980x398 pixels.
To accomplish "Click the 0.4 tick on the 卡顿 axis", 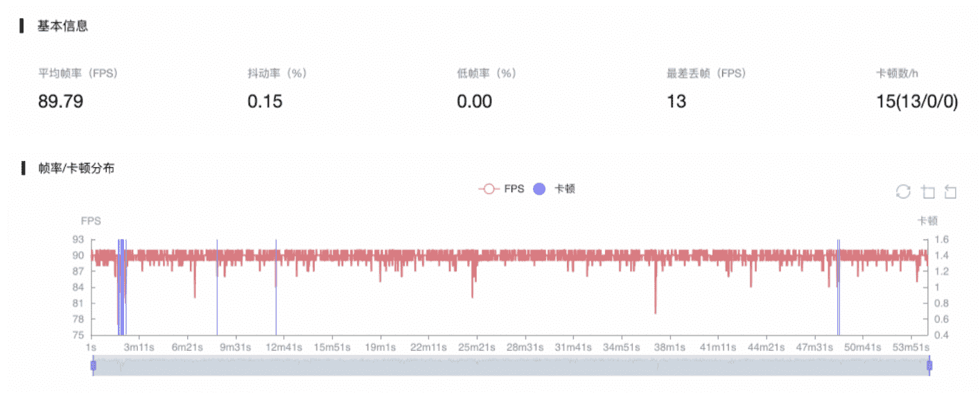I will tap(941, 335).
